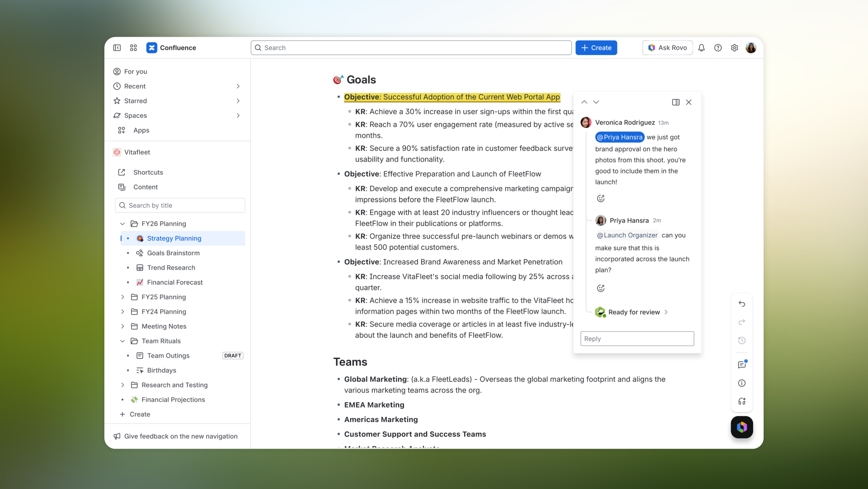Screen dimensions: 868x489
Task: Click the redo arrow icon
Action: (742, 322)
